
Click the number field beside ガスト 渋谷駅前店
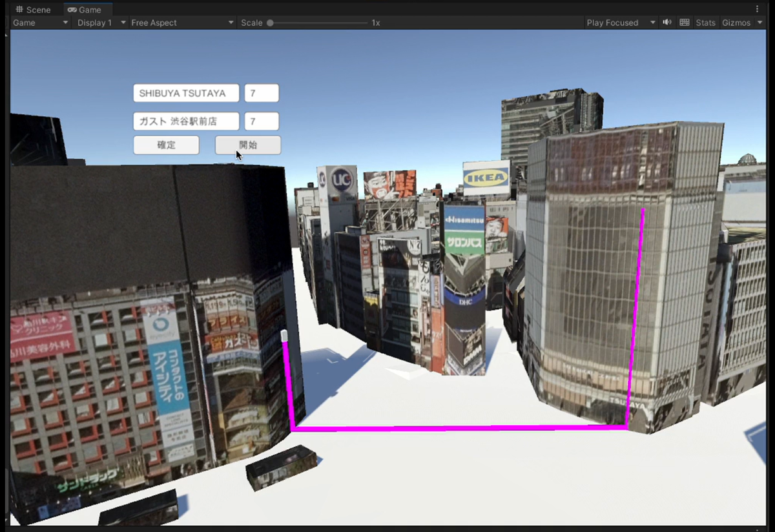(x=262, y=121)
